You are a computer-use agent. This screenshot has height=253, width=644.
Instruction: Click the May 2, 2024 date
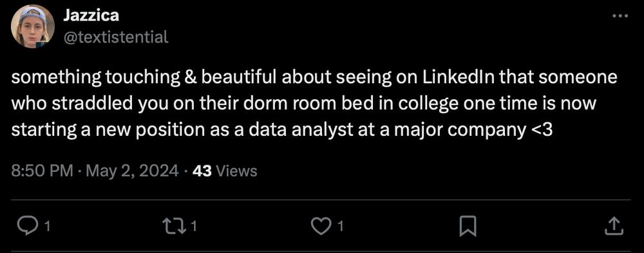click(133, 171)
